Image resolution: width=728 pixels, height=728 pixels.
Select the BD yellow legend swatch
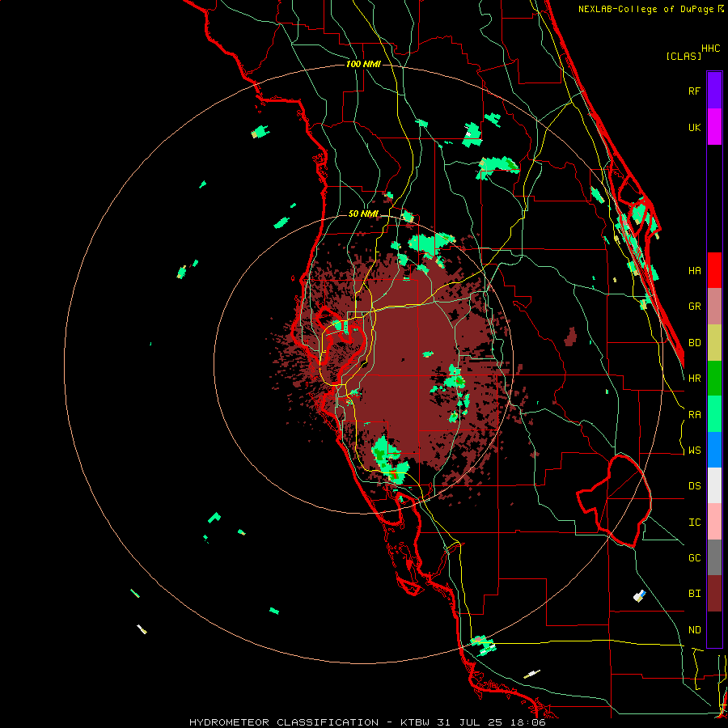714,343
